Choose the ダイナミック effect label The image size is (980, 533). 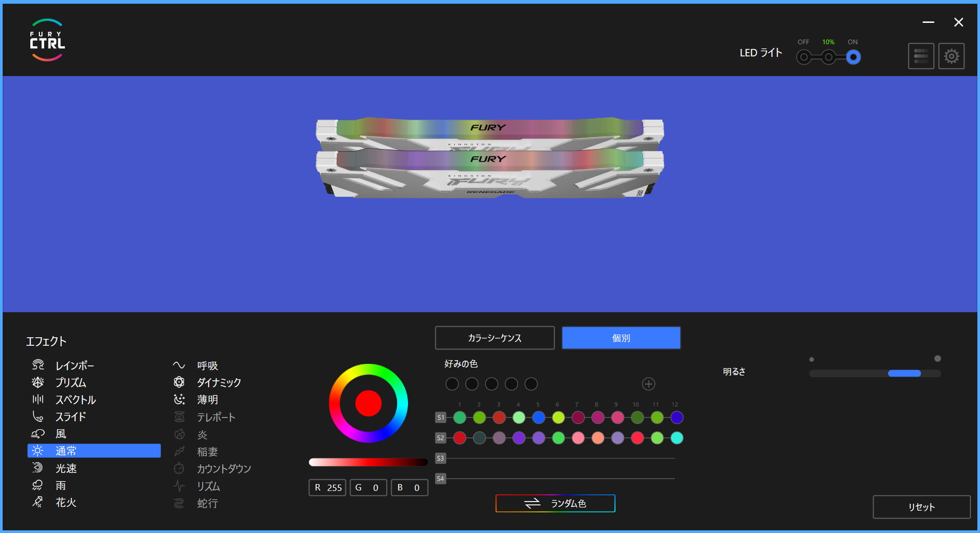point(219,382)
